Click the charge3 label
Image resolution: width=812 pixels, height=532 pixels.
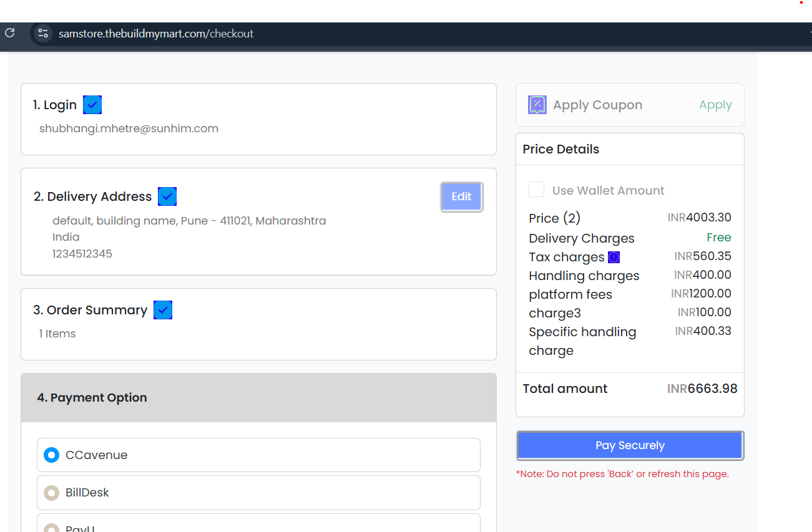[555, 313]
